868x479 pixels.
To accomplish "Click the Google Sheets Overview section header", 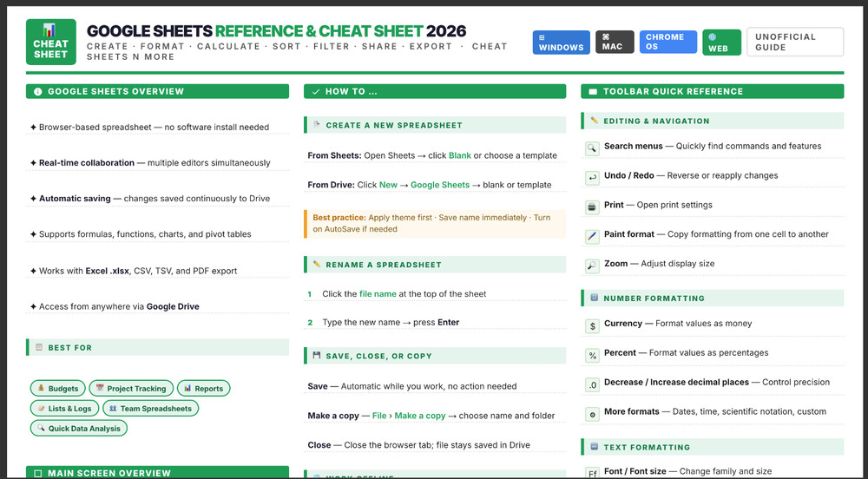I will (157, 92).
